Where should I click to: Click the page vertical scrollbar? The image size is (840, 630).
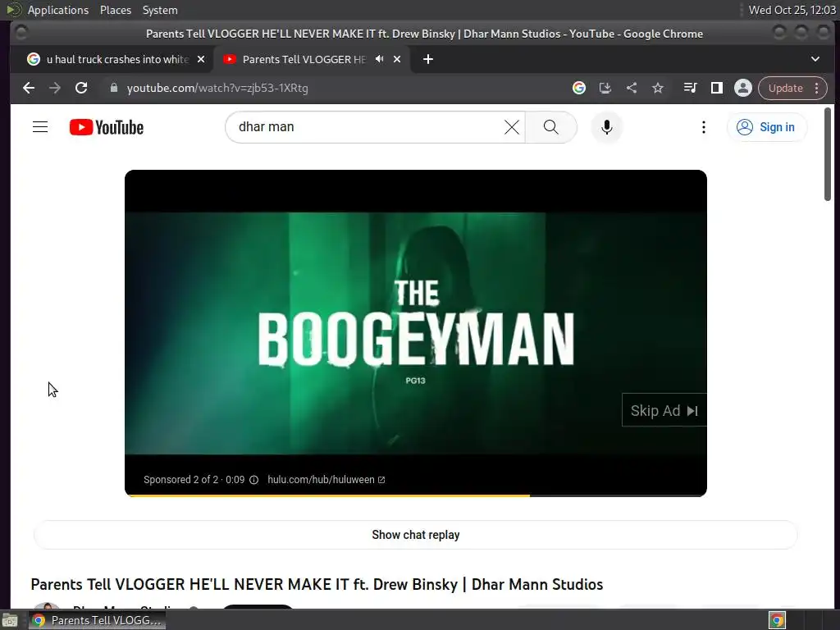point(827,154)
